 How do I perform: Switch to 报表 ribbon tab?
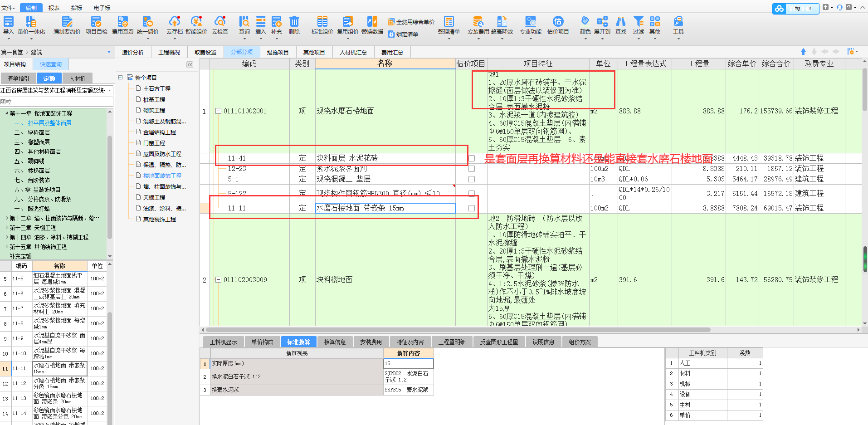click(x=54, y=8)
